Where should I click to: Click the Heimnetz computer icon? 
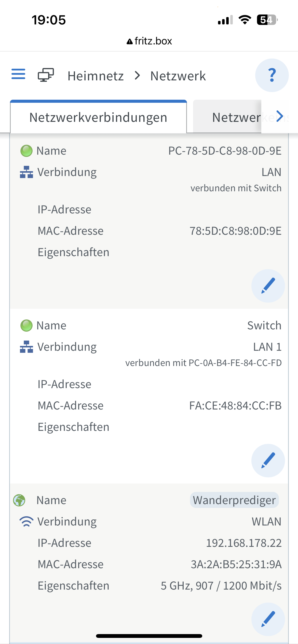[46, 75]
